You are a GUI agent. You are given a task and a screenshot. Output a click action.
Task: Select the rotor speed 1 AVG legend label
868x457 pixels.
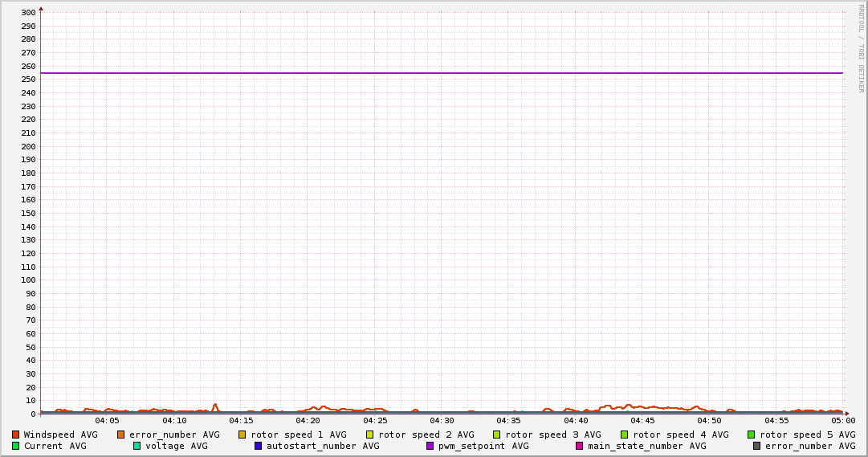(x=299, y=435)
